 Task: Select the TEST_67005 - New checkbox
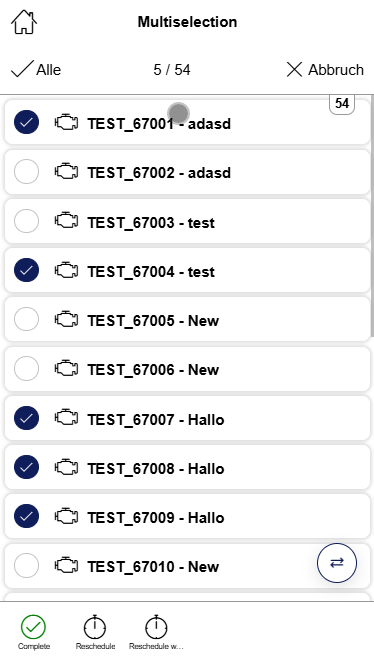[26, 319]
